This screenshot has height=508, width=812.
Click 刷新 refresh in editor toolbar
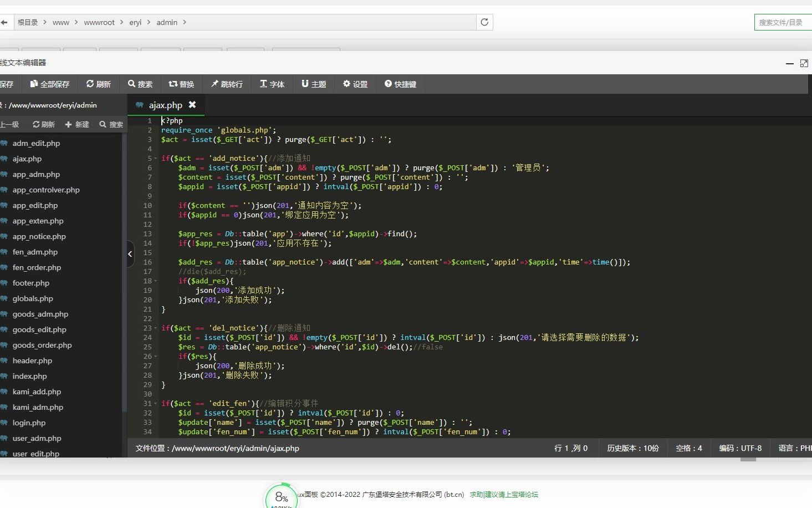point(99,84)
